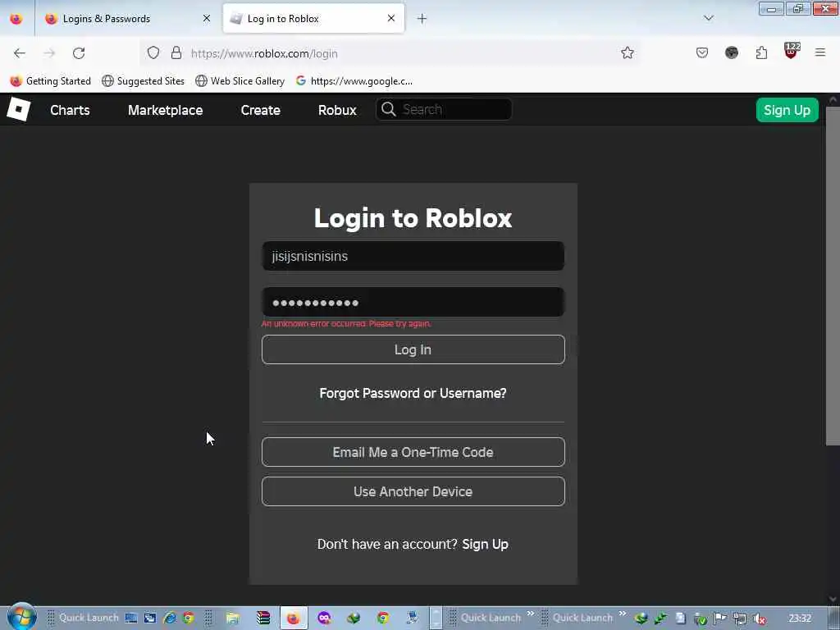This screenshot has width=840, height=630.
Task: Open the purple round icon in taskbar
Action: (324, 618)
